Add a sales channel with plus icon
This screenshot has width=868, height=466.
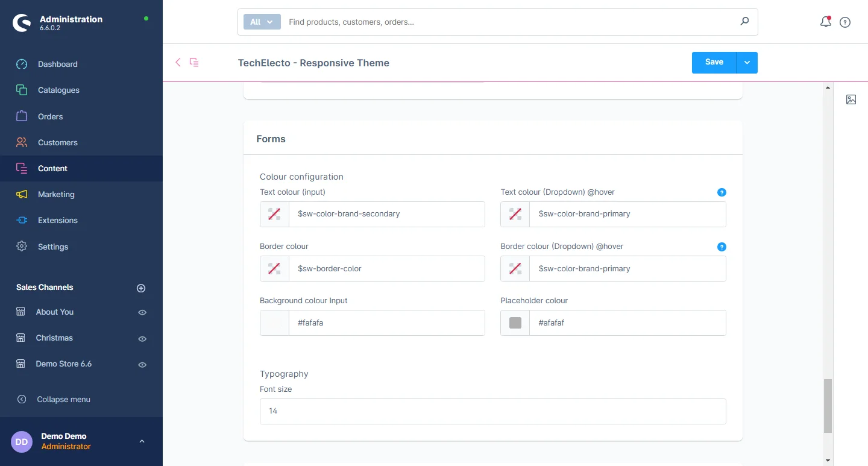click(x=141, y=288)
